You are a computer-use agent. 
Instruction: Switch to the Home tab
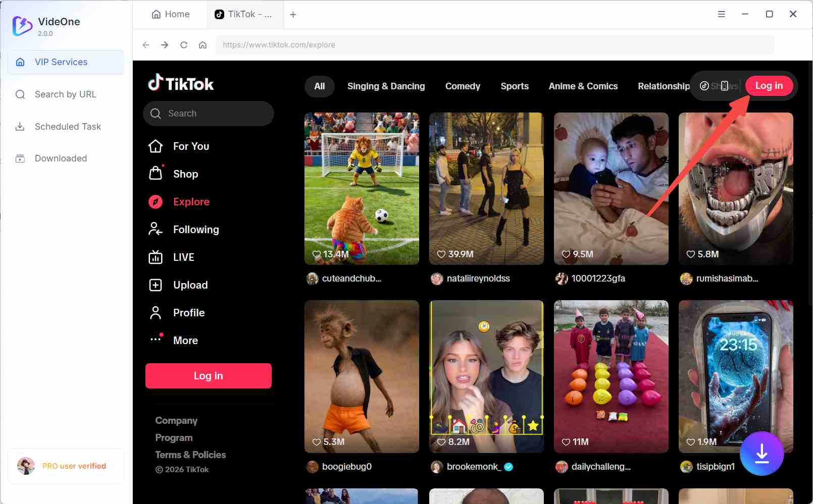[170, 14]
